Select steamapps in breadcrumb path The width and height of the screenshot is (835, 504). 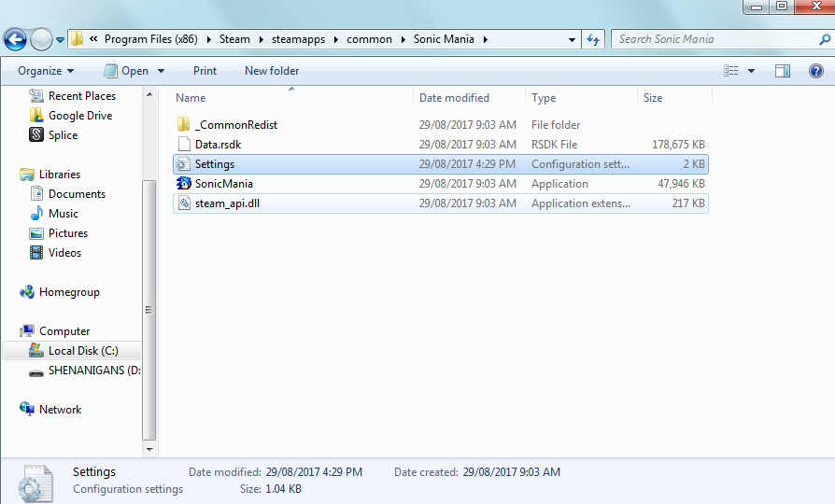tap(298, 39)
